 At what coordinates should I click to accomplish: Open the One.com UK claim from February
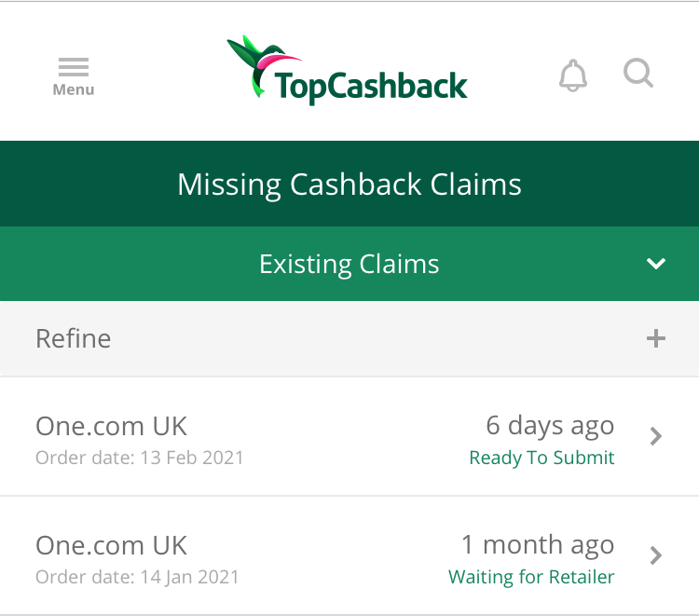pos(111,426)
